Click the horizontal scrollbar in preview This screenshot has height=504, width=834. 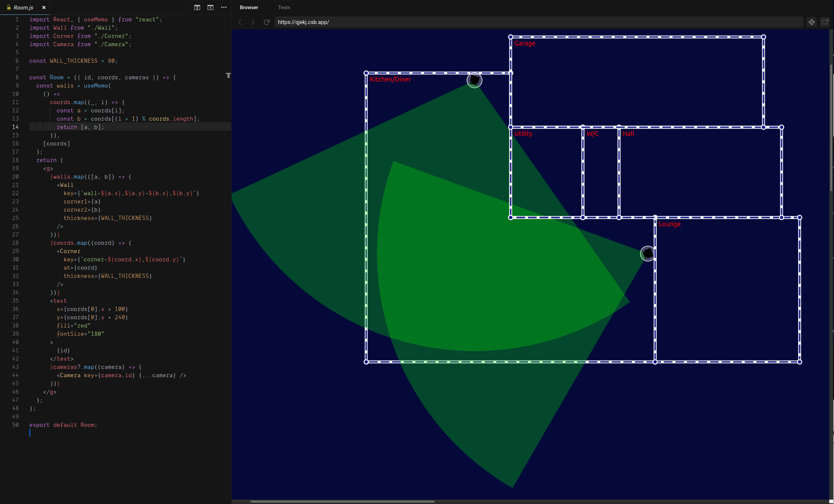(x=342, y=501)
